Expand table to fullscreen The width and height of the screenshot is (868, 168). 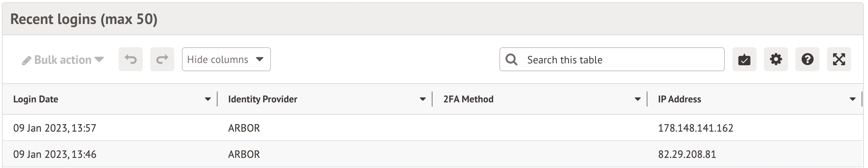pos(839,59)
